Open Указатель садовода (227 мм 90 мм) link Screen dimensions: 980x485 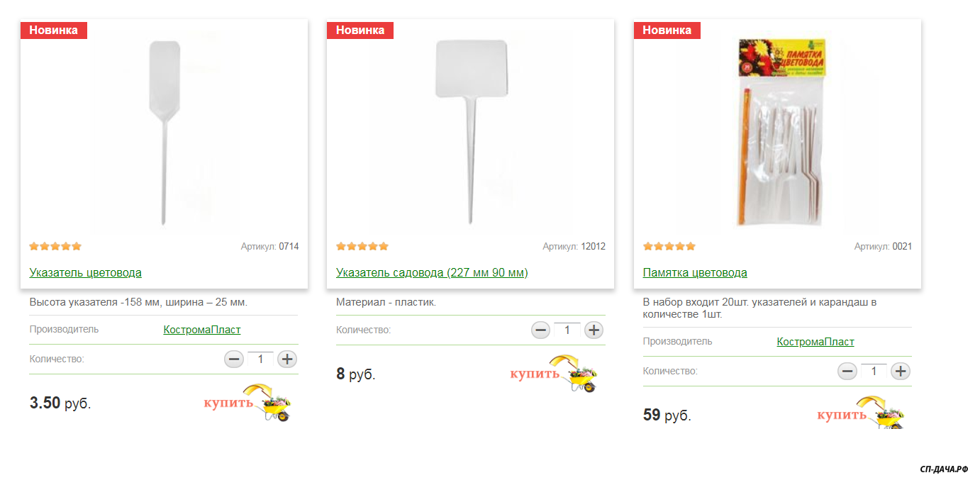pyautogui.click(x=432, y=272)
